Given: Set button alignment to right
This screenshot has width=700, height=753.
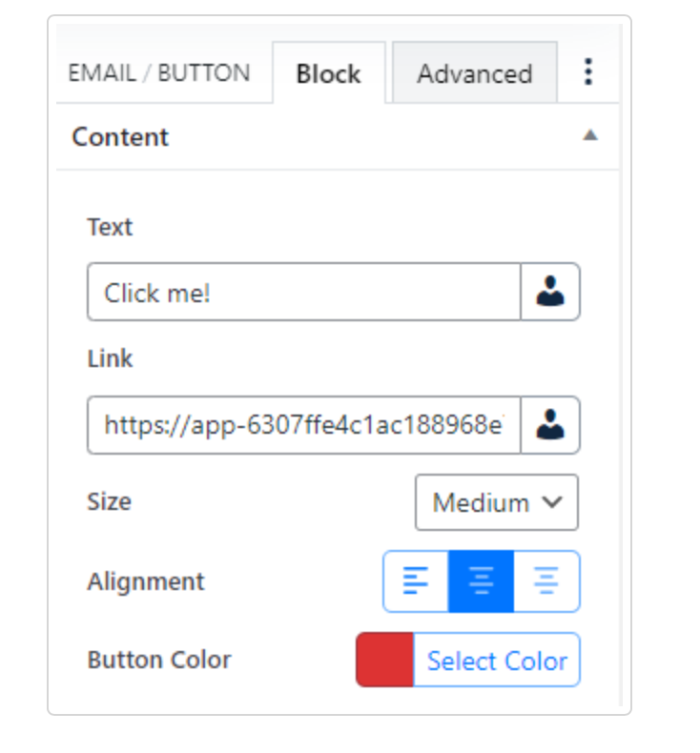Looking at the screenshot, I should point(546,581).
